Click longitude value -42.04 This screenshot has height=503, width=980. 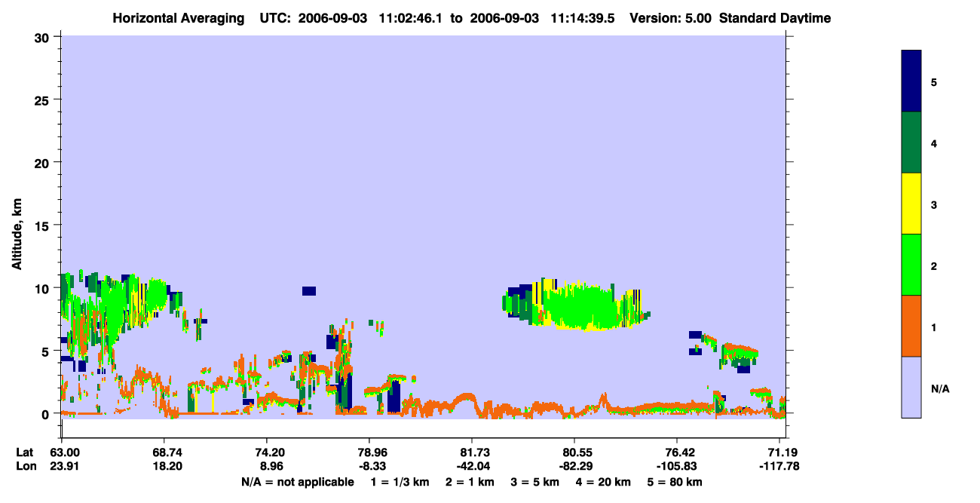point(472,466)
